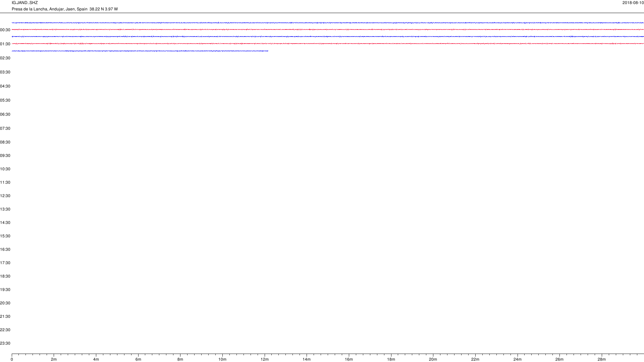644x362 pixels.
Task: Click the date 2018-08-10
Action: coord(633,3)
